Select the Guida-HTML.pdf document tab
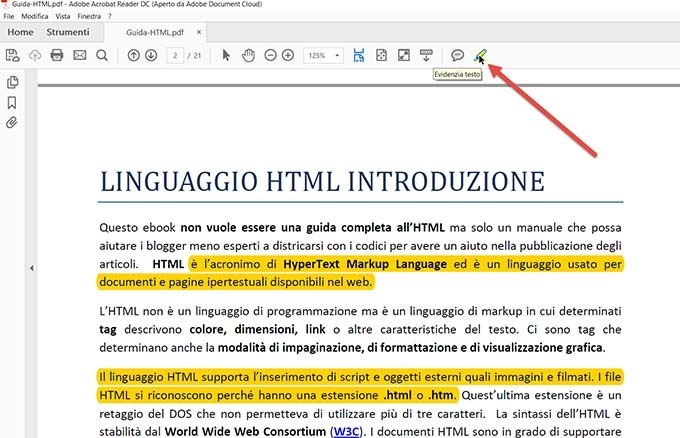This screenshot has height=438, width=680. coord(155,33)
